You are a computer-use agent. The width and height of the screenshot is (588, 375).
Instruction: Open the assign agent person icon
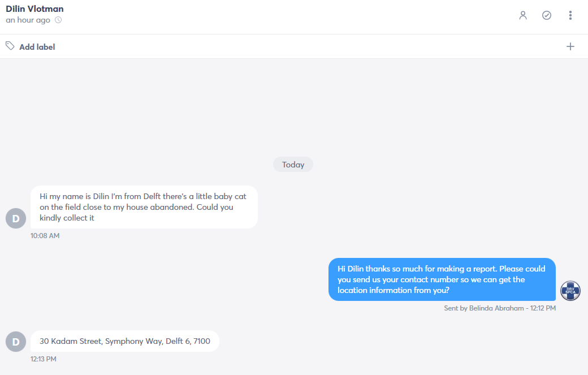click(523, 15)
